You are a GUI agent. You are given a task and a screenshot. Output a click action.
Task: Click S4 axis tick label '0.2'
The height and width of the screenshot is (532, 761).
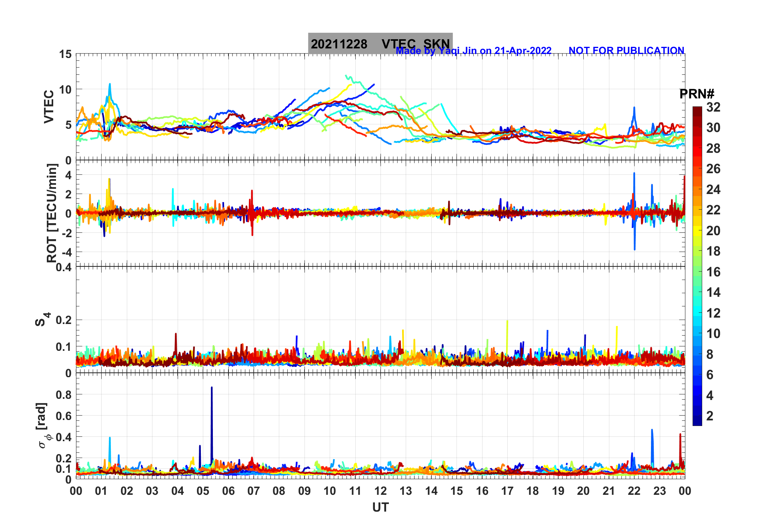point(64,320)
